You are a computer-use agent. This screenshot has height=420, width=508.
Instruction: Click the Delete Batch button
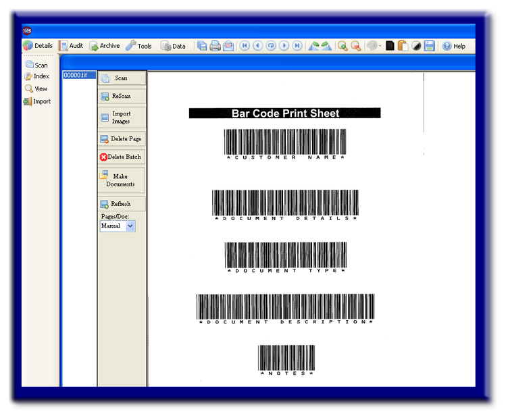(x=122, y=157)
